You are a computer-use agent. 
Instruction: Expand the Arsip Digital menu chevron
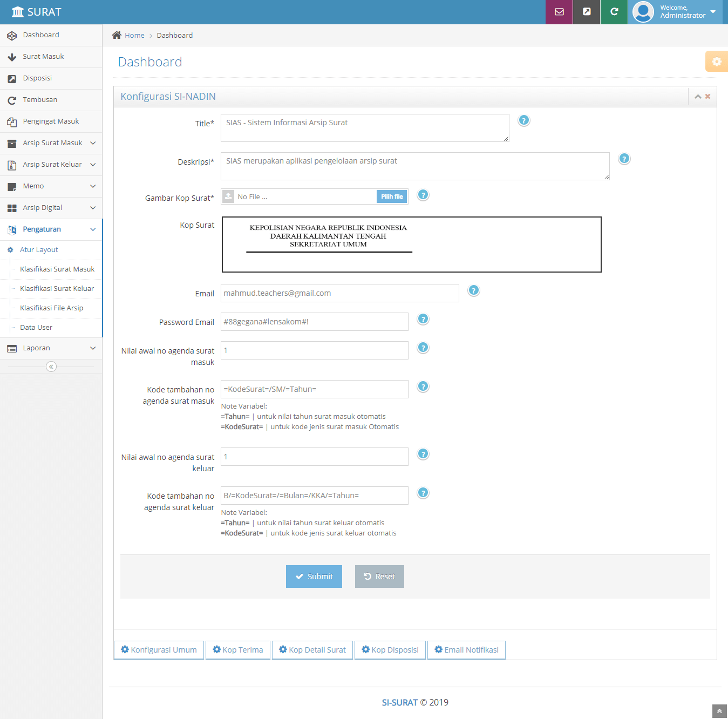point(93,208)
